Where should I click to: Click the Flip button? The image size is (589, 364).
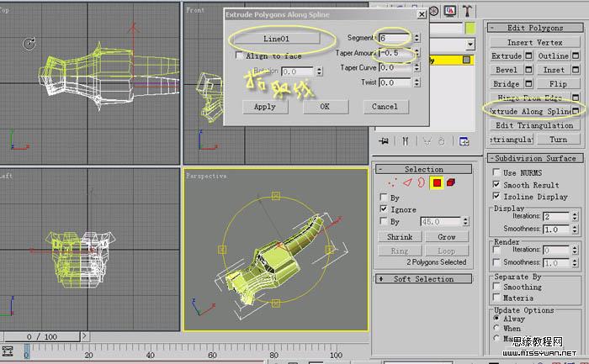coord(558,84)
